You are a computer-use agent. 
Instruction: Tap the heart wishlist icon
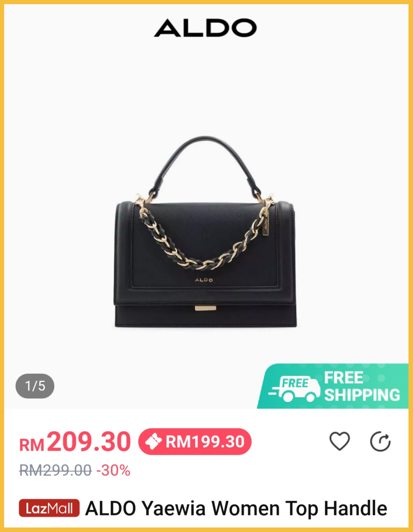[340, 441]
